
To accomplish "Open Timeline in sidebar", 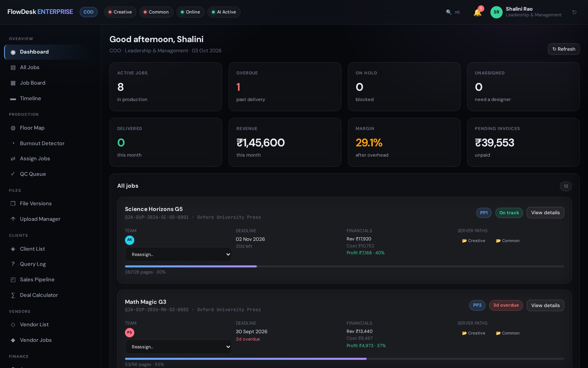I will coord(50,98).
